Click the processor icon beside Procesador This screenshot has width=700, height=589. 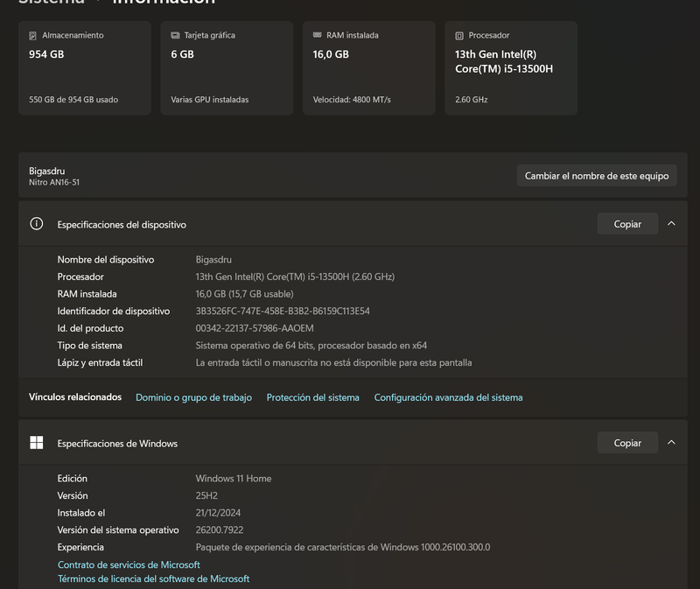459,36
